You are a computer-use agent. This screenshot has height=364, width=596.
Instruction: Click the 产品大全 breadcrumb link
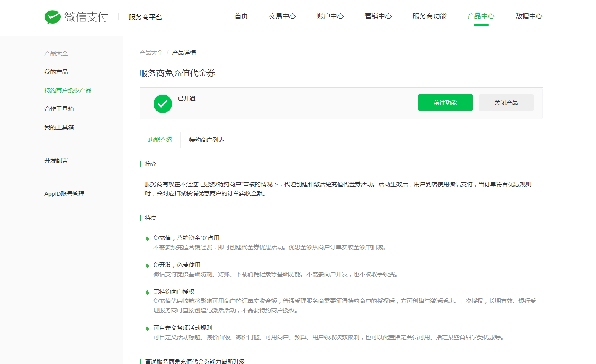tap(151, 53)
